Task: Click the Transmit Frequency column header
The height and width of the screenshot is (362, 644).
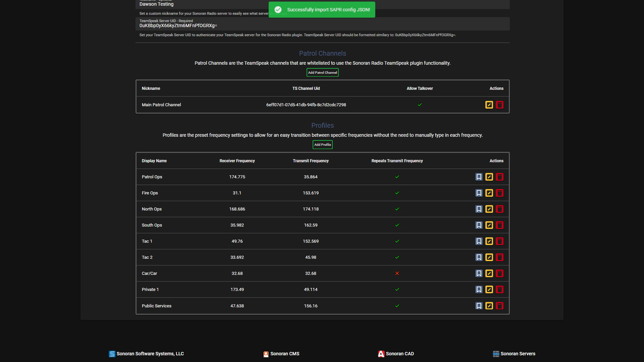Action: point(311,161)
